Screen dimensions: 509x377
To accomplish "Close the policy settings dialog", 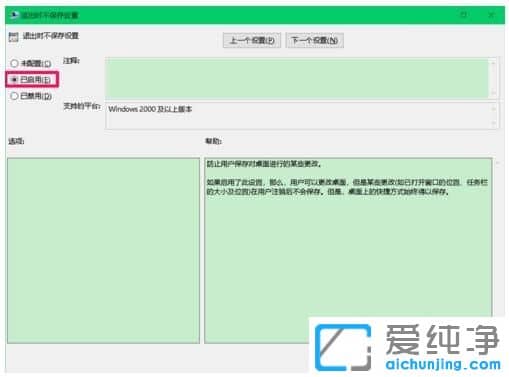I will click(491, 15).
